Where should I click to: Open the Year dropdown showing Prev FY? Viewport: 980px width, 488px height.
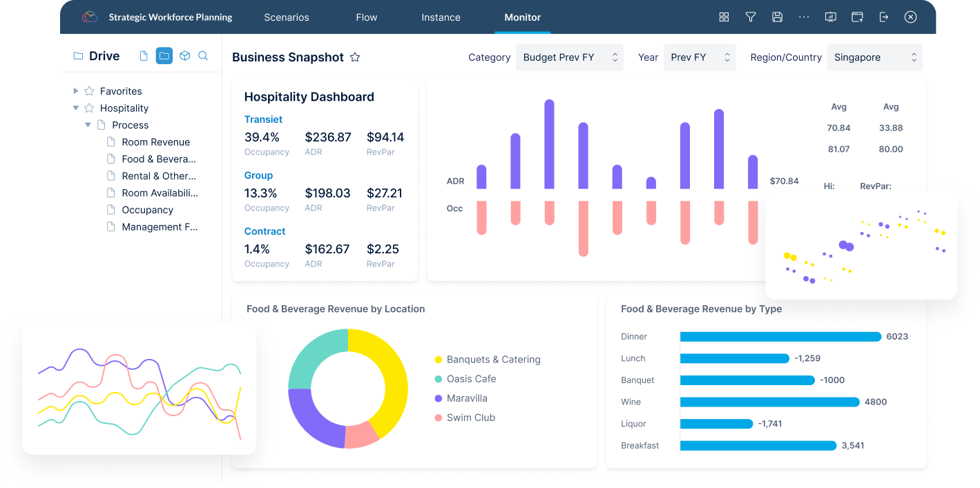point(700,57)
